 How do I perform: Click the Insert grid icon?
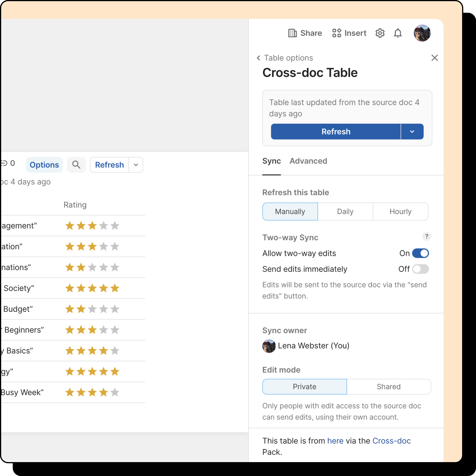[337, 33]
